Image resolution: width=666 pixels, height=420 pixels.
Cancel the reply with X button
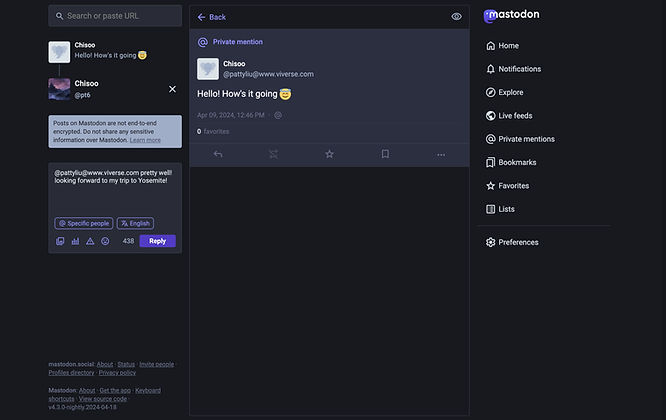tap(172, 89)
